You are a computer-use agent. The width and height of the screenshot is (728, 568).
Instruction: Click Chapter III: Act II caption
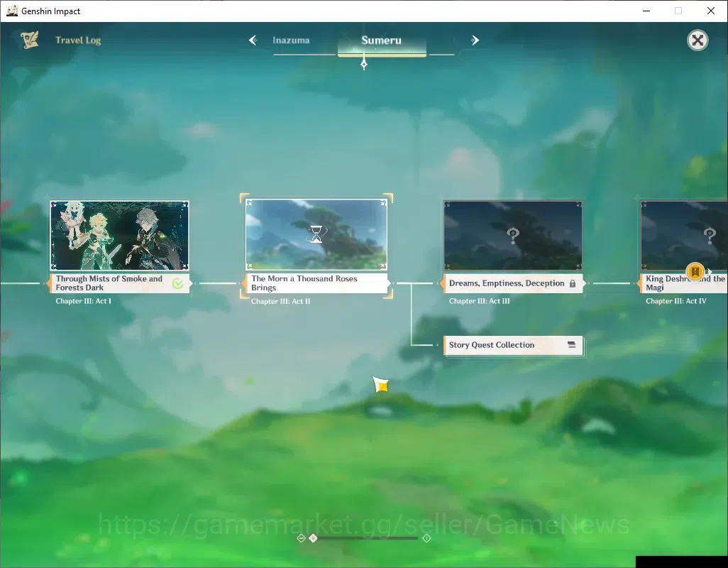[280, 302]
